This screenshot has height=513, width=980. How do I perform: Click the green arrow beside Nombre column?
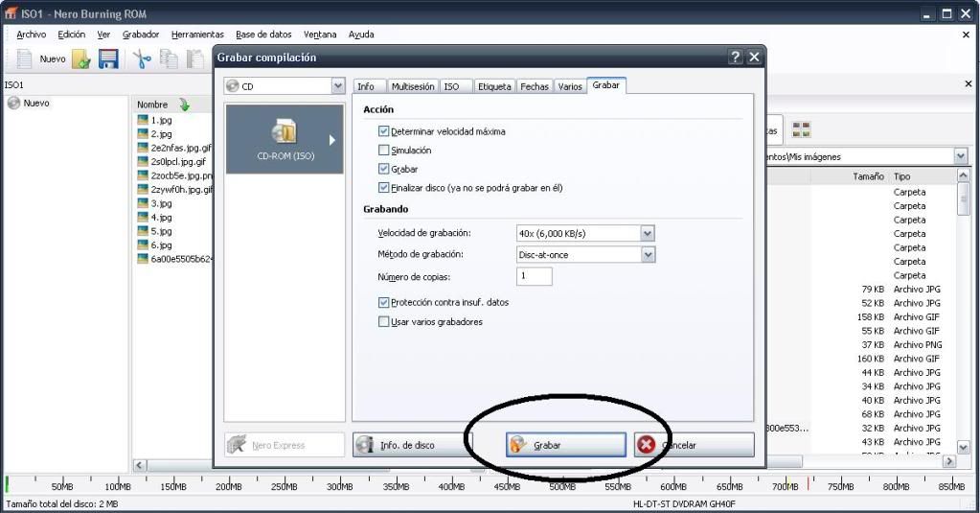click(x=184, y=105)
